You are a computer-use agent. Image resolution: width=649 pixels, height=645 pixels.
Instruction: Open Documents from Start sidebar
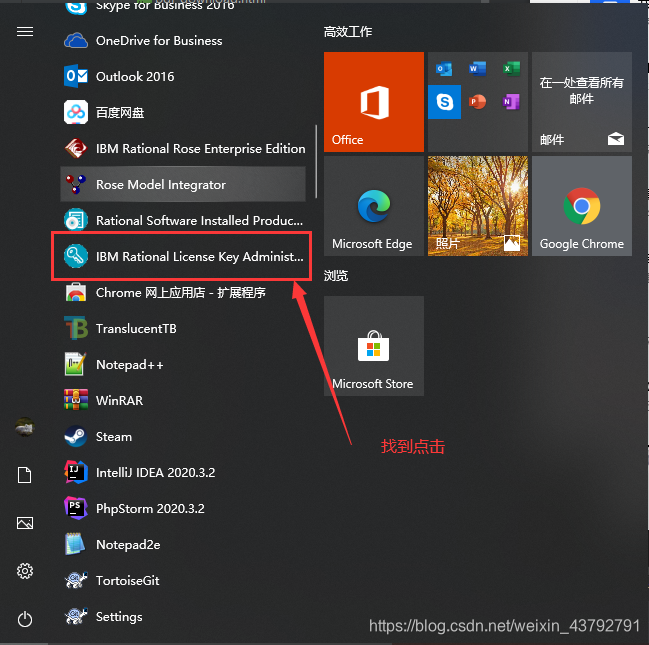(x=25, y=475)
